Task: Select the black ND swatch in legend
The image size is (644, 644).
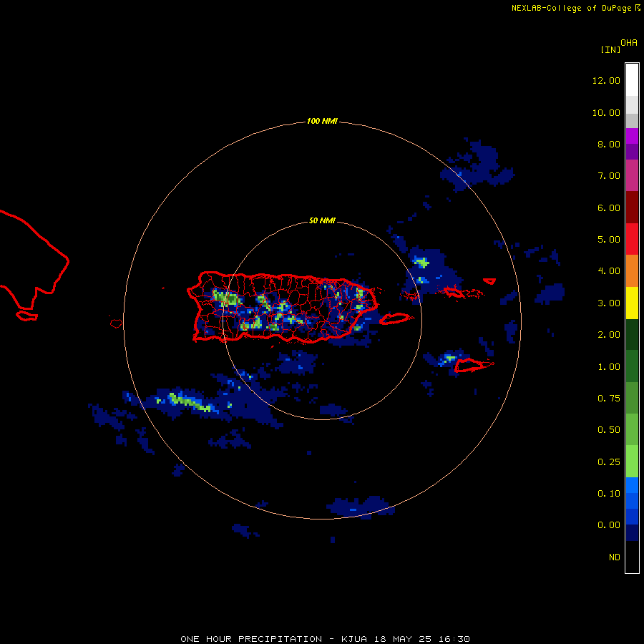Action: pos(632,557)
